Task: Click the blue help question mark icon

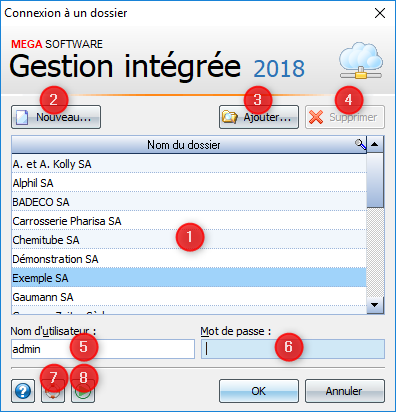Action: pos(23,391)
